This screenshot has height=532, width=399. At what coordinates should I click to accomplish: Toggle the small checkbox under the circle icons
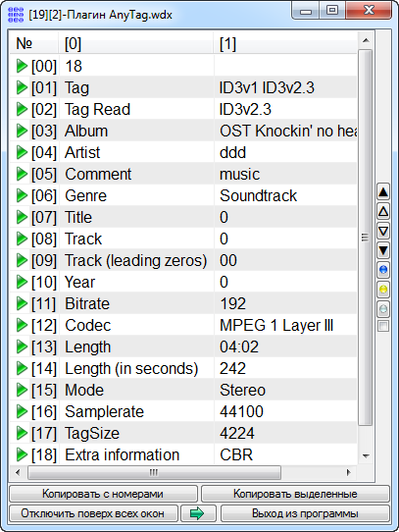383,326
